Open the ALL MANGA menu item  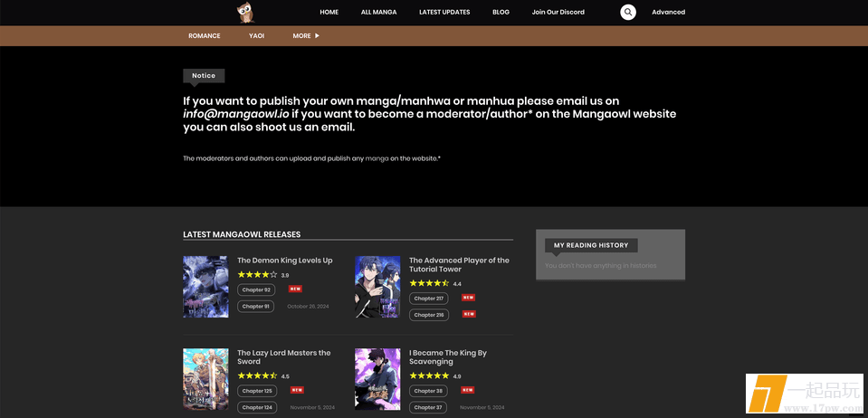(378, 13)
